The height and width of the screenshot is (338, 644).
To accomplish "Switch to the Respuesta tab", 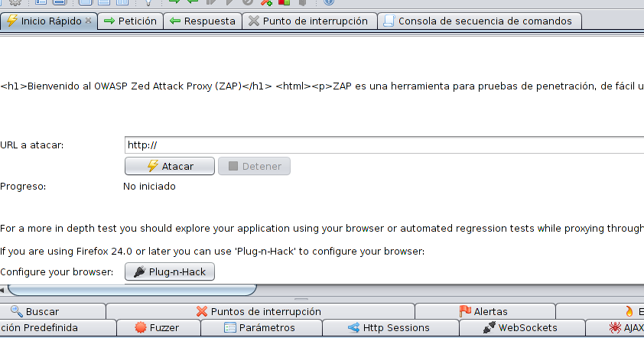I will tap(203, 21).
